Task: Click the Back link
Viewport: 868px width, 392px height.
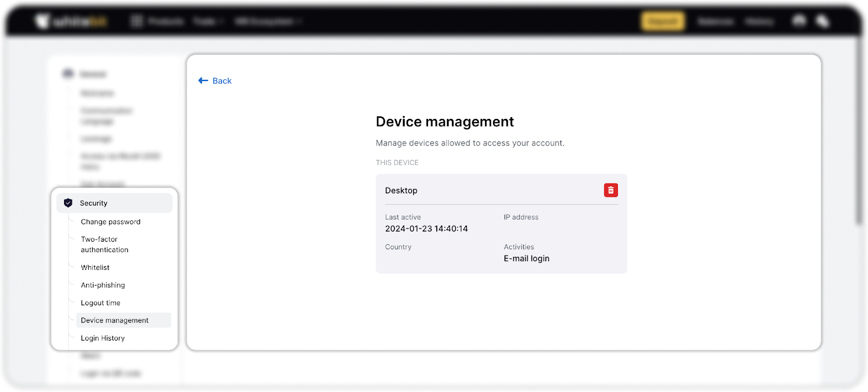Action: [x=222, y=80]
